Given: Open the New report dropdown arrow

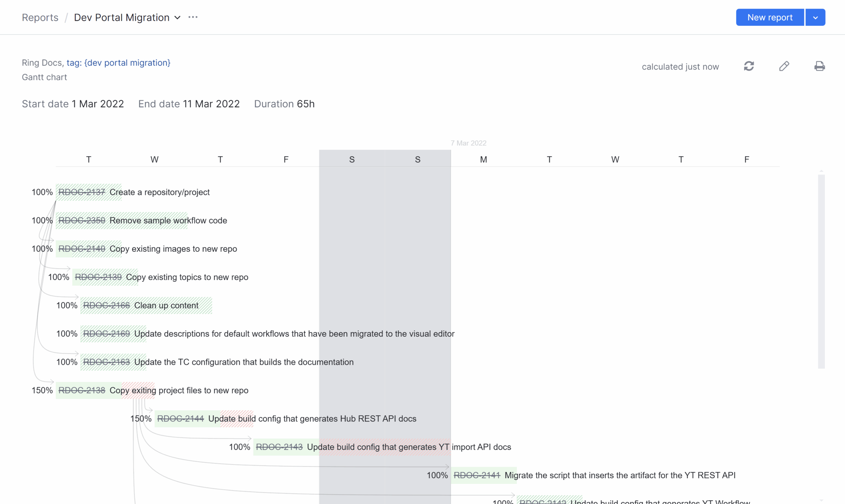Looking at the screenshot, I should [815, 17].
